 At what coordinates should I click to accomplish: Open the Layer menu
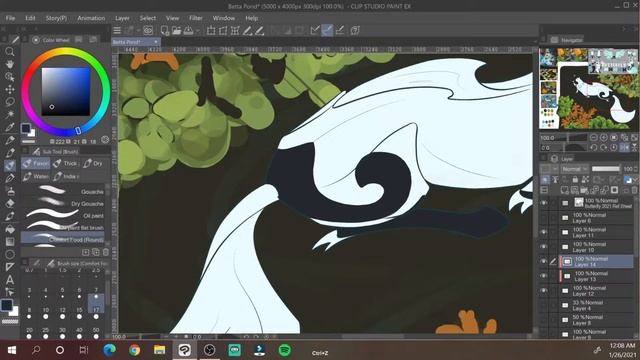(122, 18)
